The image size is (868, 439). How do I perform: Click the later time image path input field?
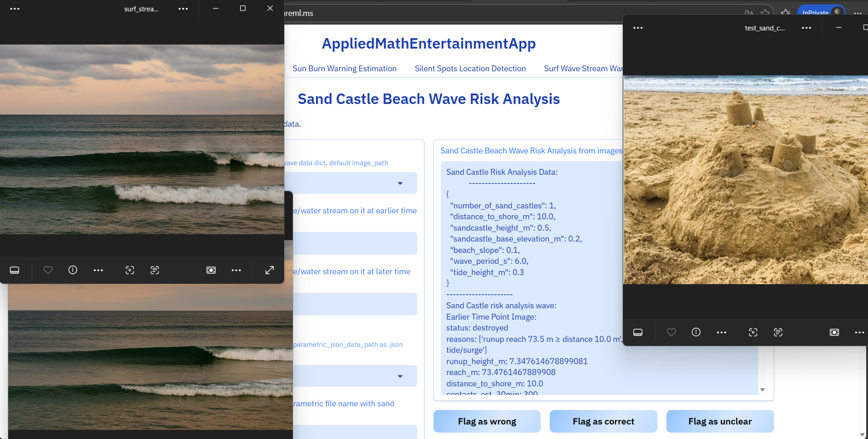[x=355, y=304]
